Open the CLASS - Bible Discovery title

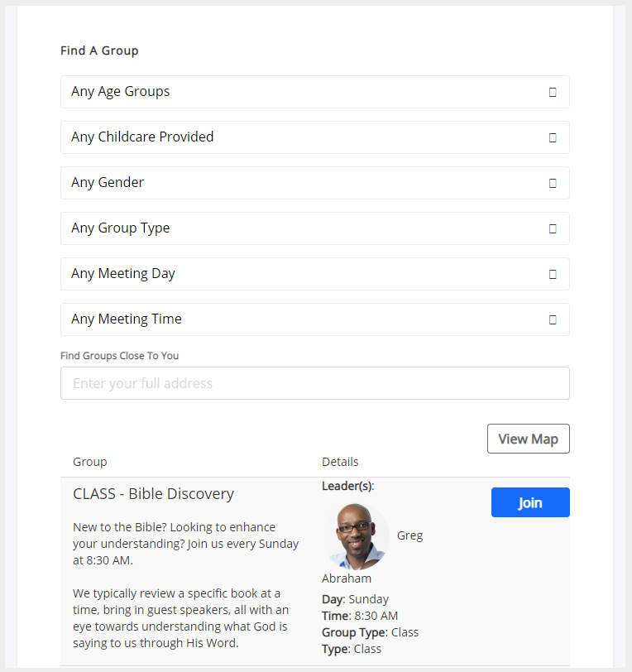[x=153, y=494]
